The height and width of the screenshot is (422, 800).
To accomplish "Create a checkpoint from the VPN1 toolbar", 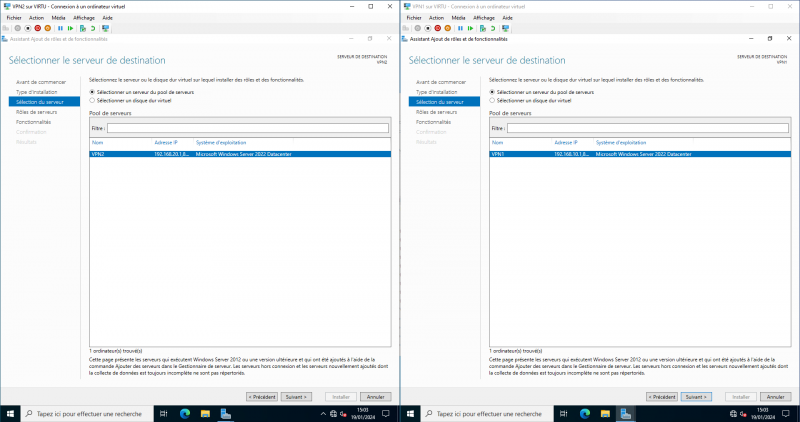I will click(483, 29).
